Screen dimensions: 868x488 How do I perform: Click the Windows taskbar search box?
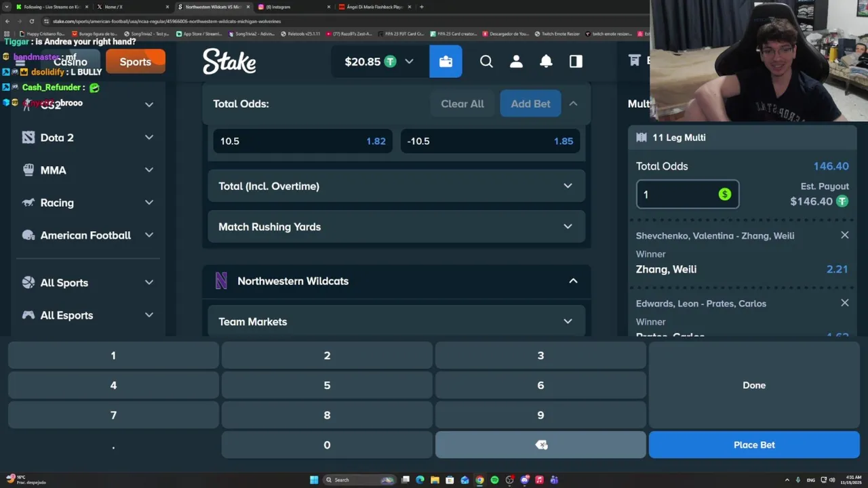(359, 480)
